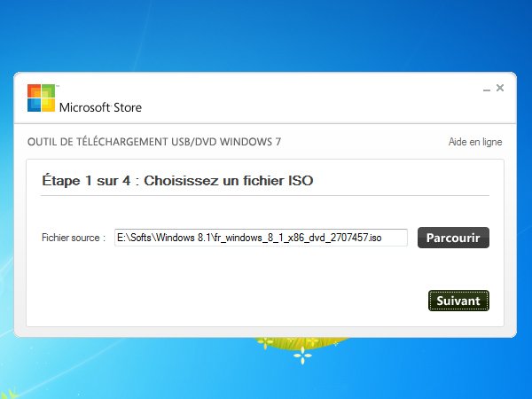Minimize the USB/DVD tool window
532x399 pixels.
pos(487,89)
